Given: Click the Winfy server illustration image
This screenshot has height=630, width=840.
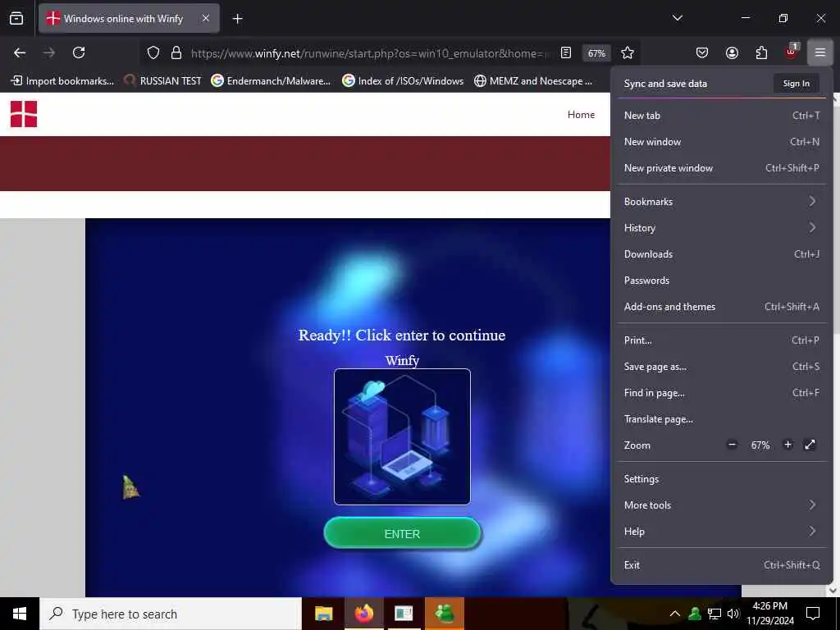Looking at the screenshot, I should pos(402,436).
